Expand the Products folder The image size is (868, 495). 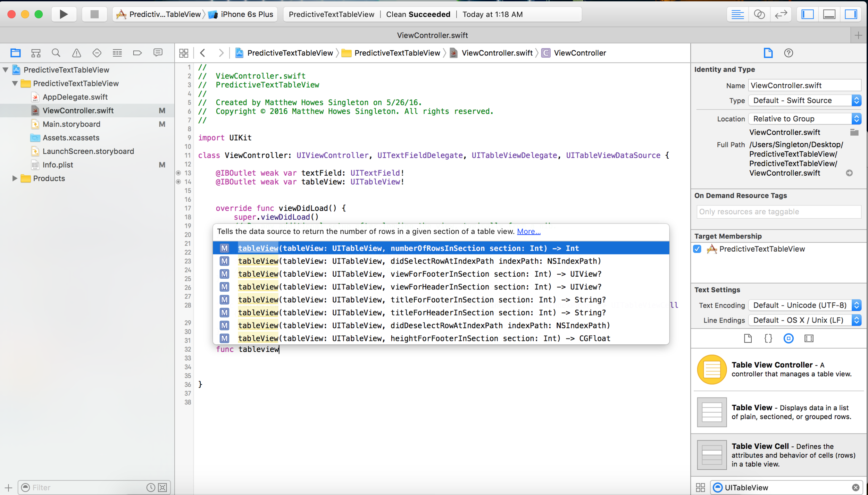(x=15, y=178)
